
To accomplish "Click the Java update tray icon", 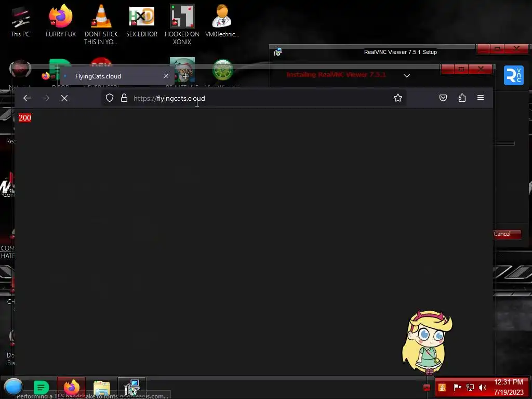I will pos(442,388).
